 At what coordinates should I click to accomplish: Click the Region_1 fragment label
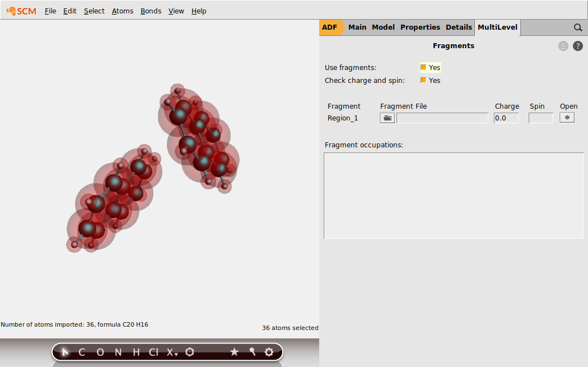point(343,118)
